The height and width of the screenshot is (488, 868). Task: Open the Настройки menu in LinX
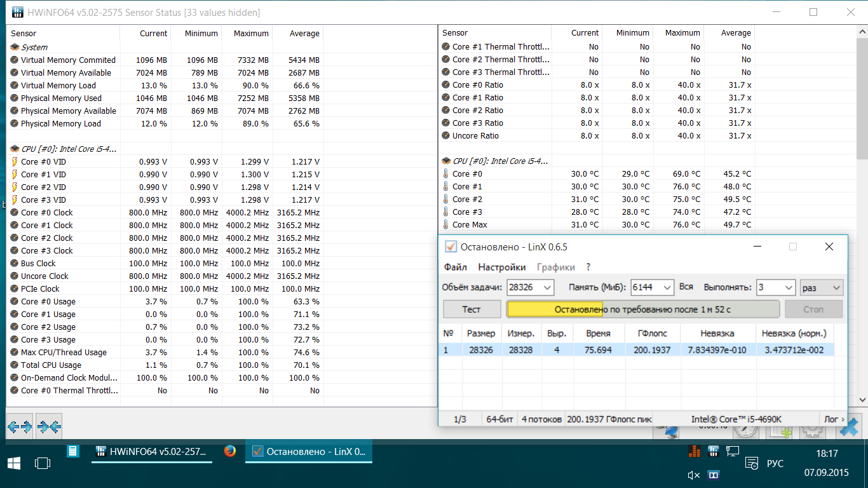pyautogui.click(x=502, y=268)
